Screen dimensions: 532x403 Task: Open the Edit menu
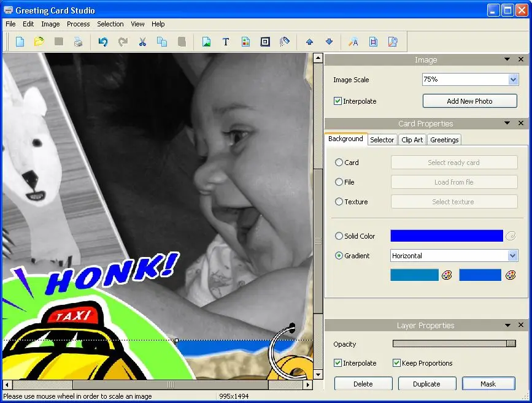click(28, 24)
